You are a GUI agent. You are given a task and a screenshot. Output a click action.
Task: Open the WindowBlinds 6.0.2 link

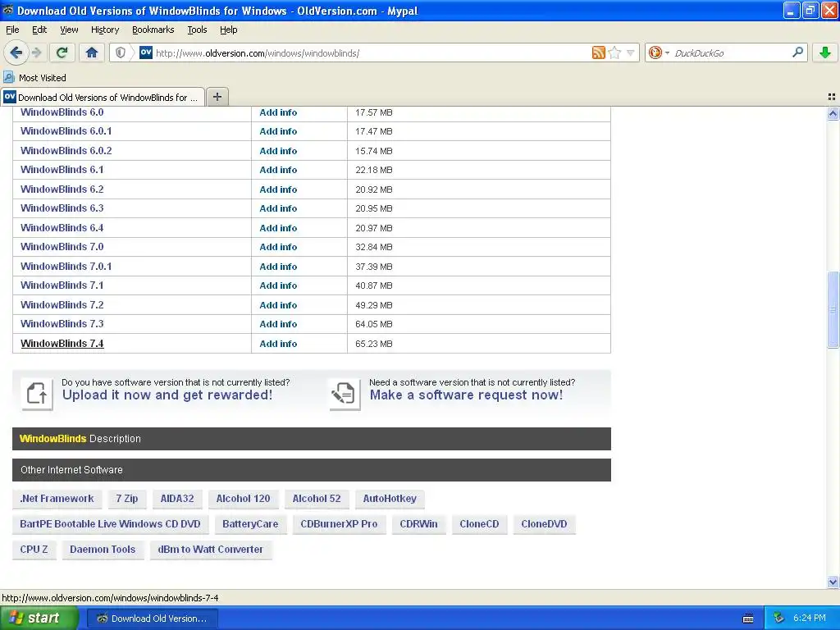click(x=66, y=151)
